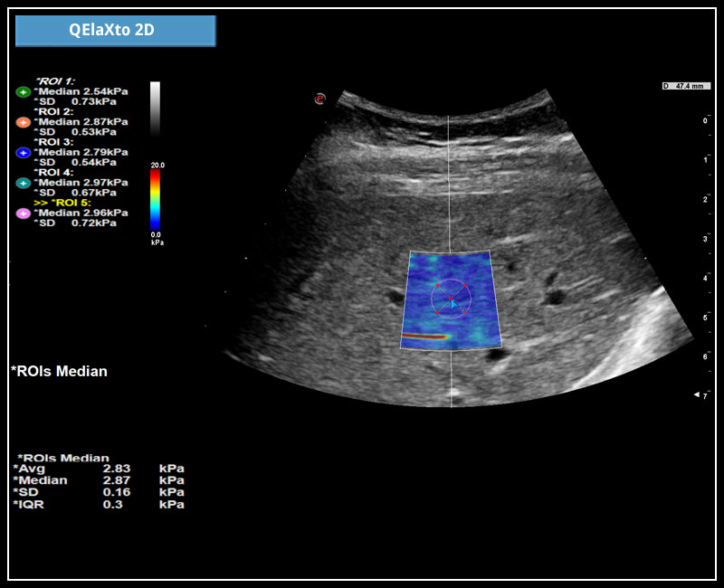This screenshot has height=588, width=724.
Task: Click the ROIs Median heading
Action: (60, 371)
